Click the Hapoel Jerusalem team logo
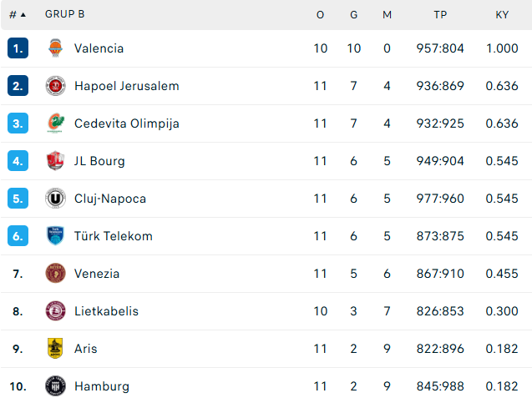This screenshot has height=403, width=532. pos(55,86)
